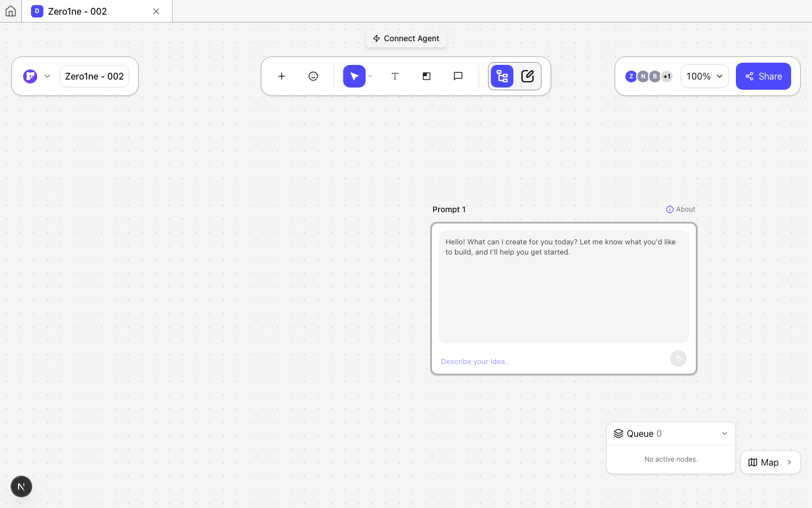Click the About info icon
This screenshot has height=508, width=812.
[670, 209]
